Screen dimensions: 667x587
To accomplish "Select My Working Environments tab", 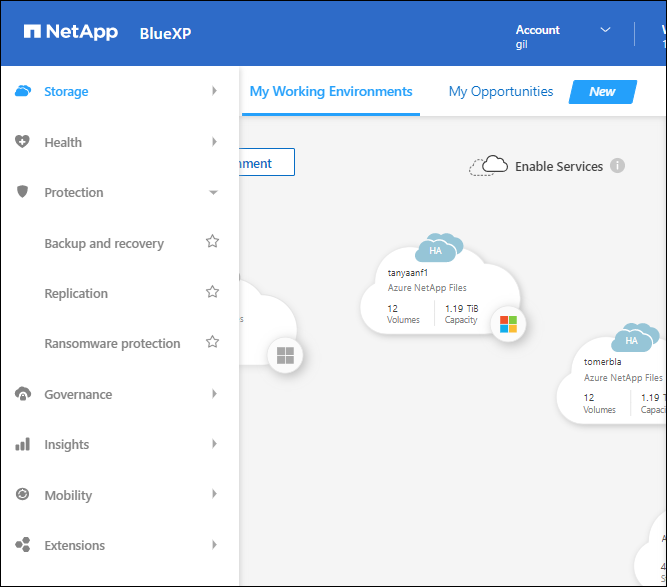I will [330, 91].
